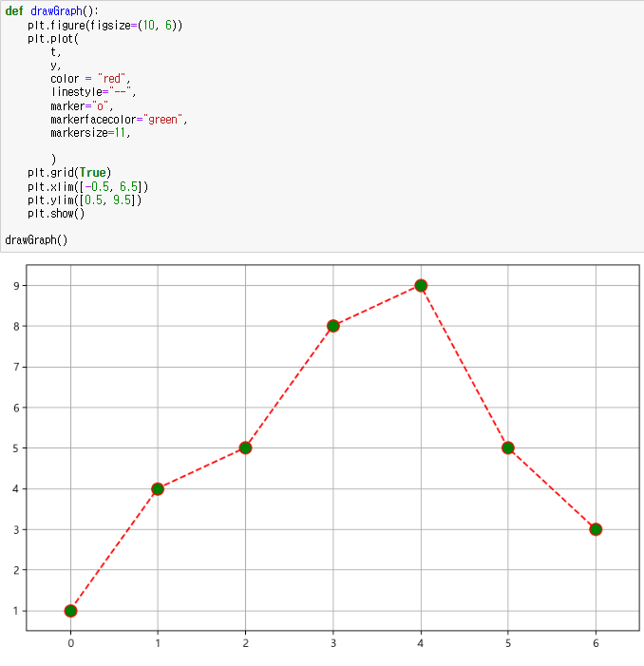Click y-axis tick label '5'
Image resolution: width=644 pixels, height=666 pixels.
pyautogui.click(x=16, y=448)
